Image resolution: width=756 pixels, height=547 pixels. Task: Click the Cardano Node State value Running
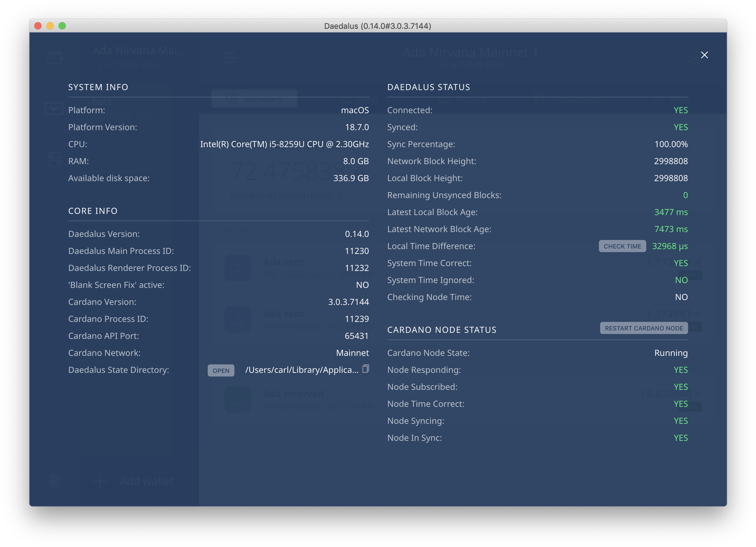pyautogui.click(x=671, y=353)
